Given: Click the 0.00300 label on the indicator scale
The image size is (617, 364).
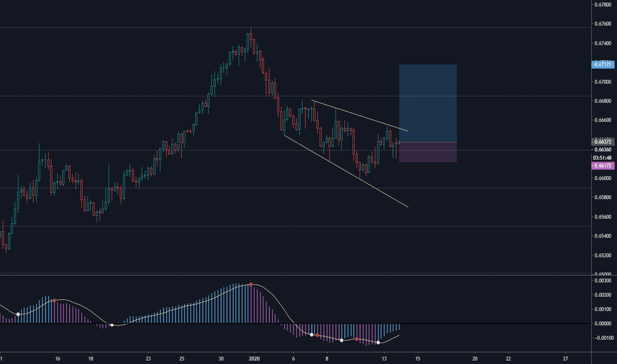Looking at the screenshot, I should pos(602,281).
